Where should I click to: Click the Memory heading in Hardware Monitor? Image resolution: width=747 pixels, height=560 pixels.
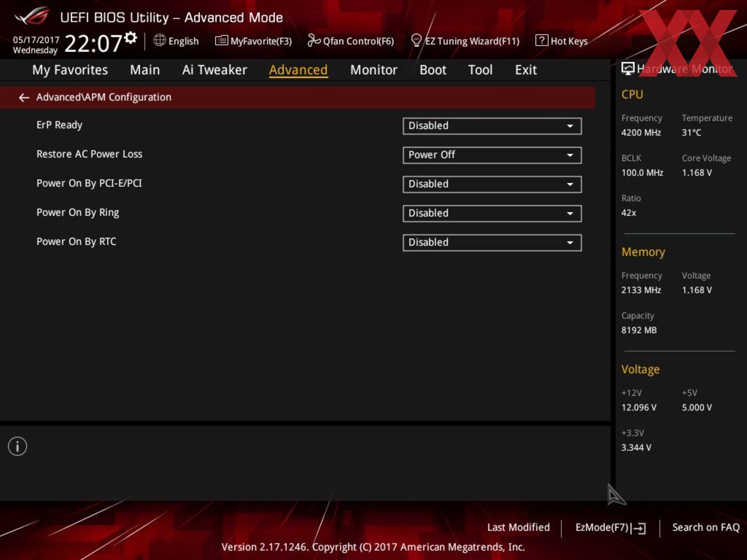click(x=643, y=252)
